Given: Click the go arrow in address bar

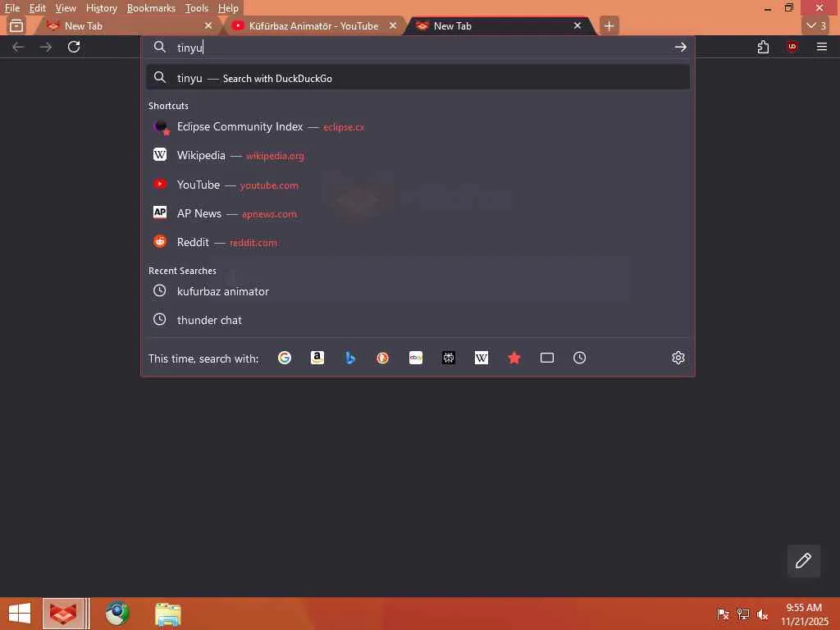Looking at the screenshot, I should click(x=680, y=47).
